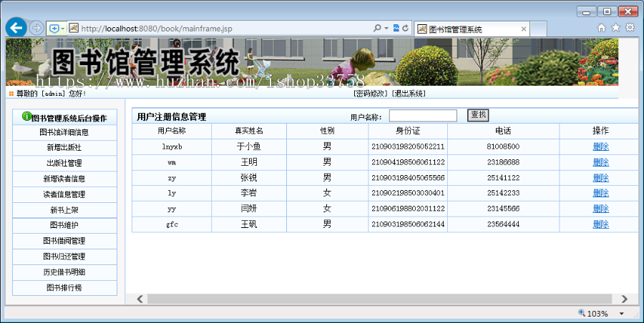Screen dimensions: 644x323
Task: Focus the 用户名称 search input field
Action: (423, 116)
